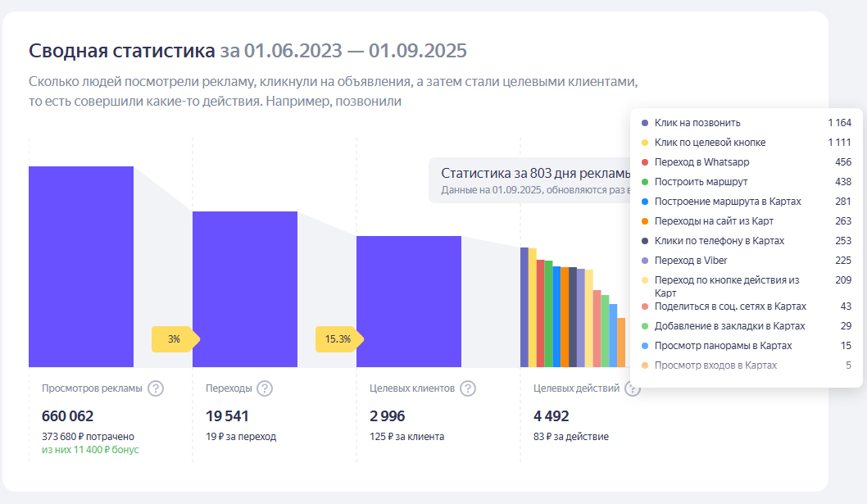The height and width of the screenshot is (504, 867).
Task: Click the text 19 ₽ за переход
Action: 241,437
